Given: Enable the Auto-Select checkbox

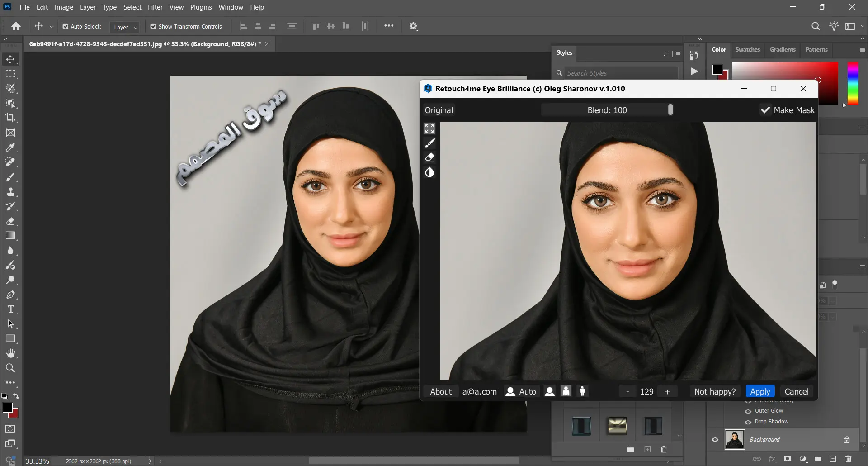Looking at the screenshot, I should [x=66, y=26].
